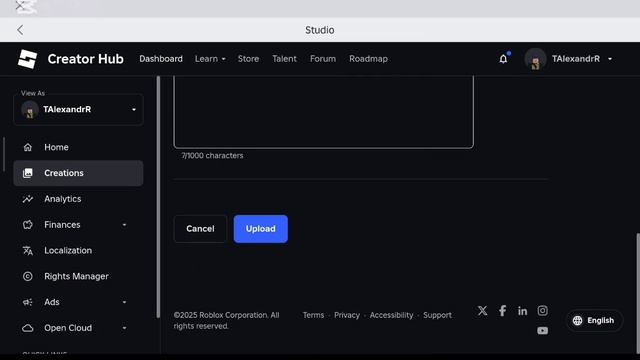This screenshot has height=360, width=640.
Task: Open the English language selector
Action: pyautogui.click(x=594, y=320)
